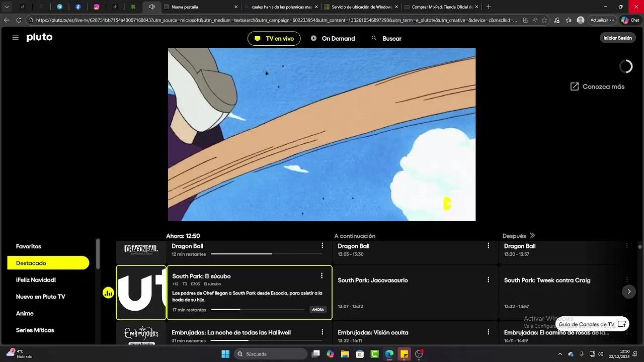Viewport: 644px width, 362px height.
Task: Open options for Embrujadas: Visión oculta
Action: [x=488, y=332]
